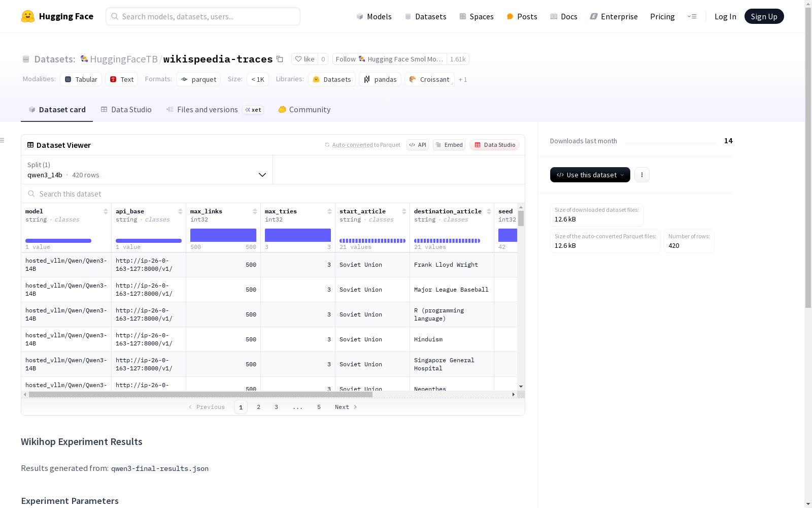Sort by the model column arrows
This screenshot has width=812, height=508.
tap(106, 211)
